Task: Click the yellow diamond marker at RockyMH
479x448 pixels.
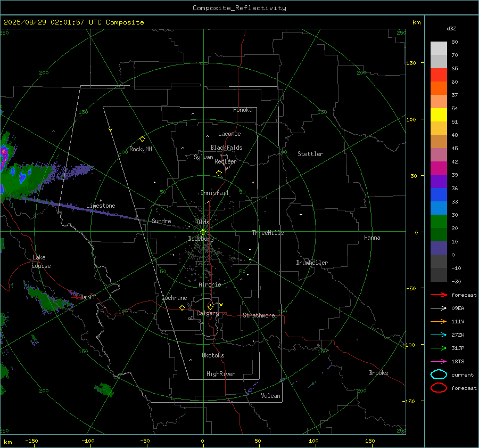Action: (x=142, y=139)
